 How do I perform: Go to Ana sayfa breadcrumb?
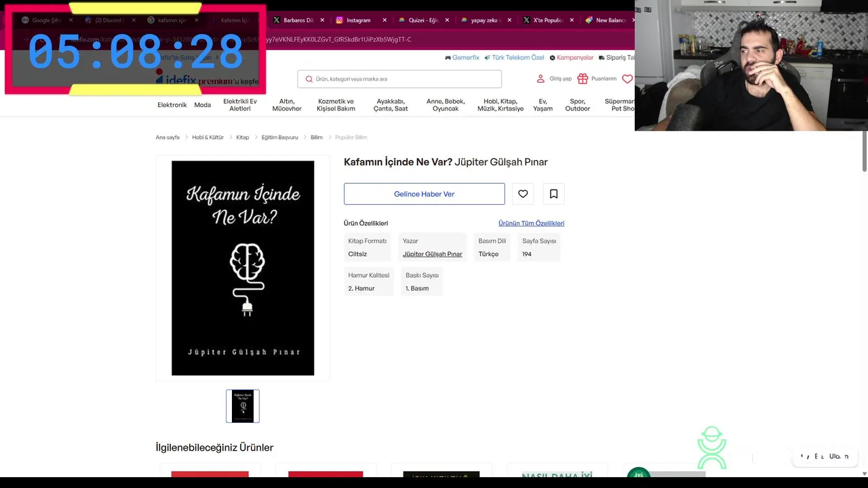(167, 137)
